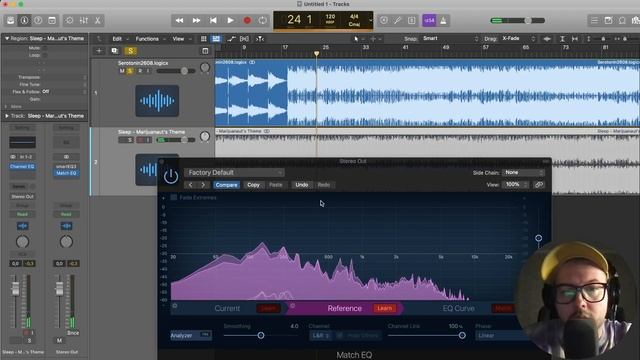The image size is (640, 360).
Task: Open the Mixer button in control bar
Action: tap(84, 20)
